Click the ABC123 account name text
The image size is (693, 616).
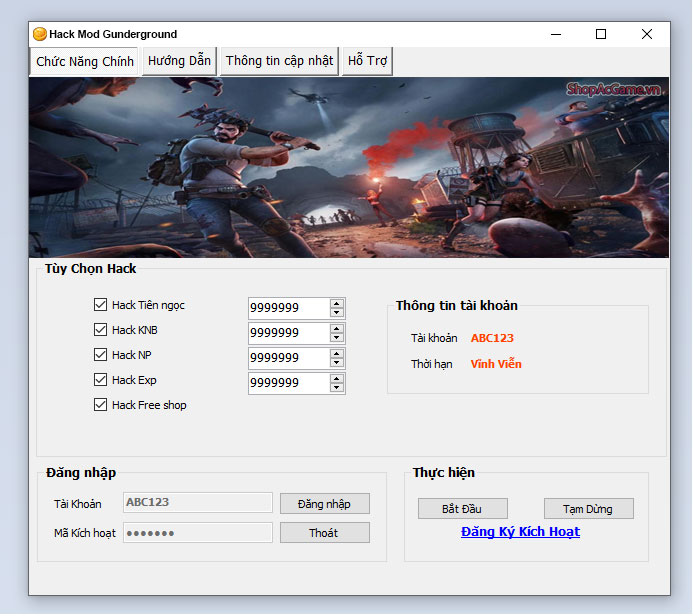(x=492, y=338)
